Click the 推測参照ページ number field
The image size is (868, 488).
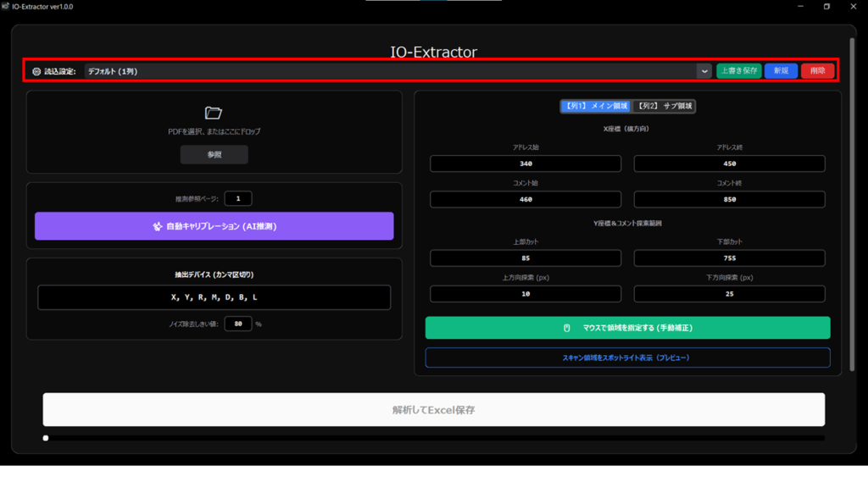[238, 199]
